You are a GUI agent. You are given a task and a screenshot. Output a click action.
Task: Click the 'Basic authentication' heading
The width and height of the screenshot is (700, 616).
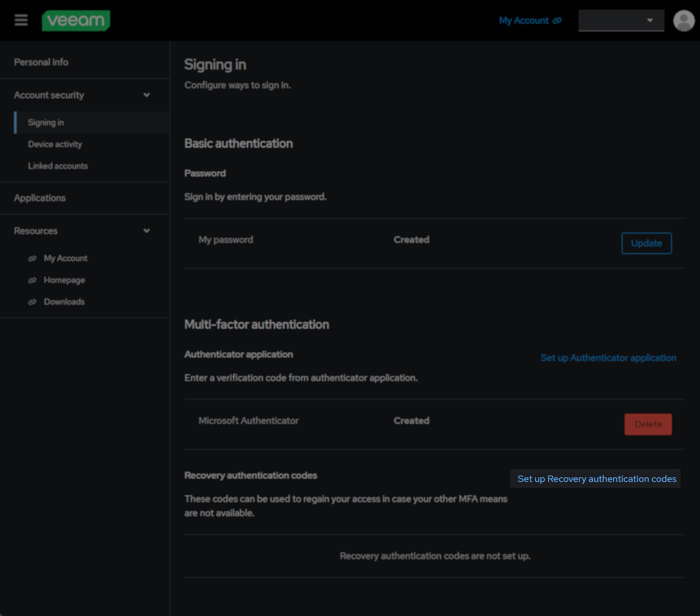pos(239,143)
